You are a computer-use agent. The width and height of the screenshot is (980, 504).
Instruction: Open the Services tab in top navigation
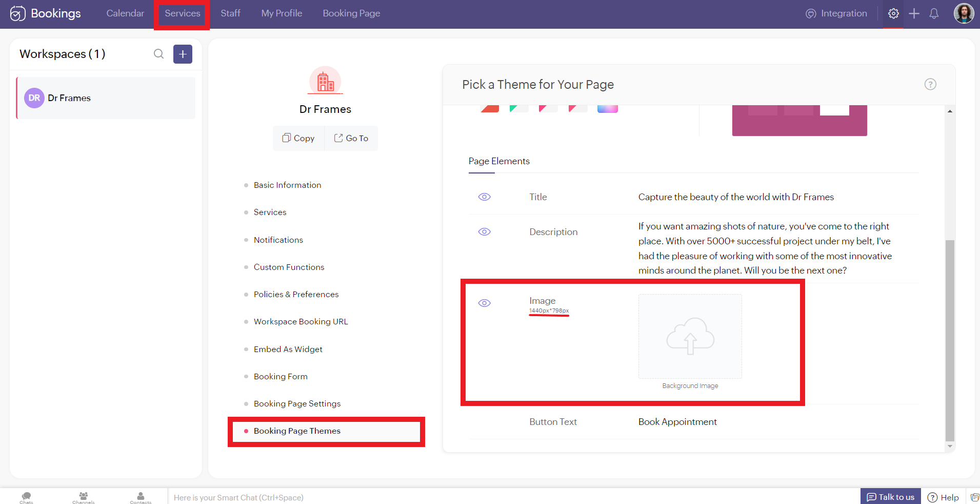[x=182, y=13]
